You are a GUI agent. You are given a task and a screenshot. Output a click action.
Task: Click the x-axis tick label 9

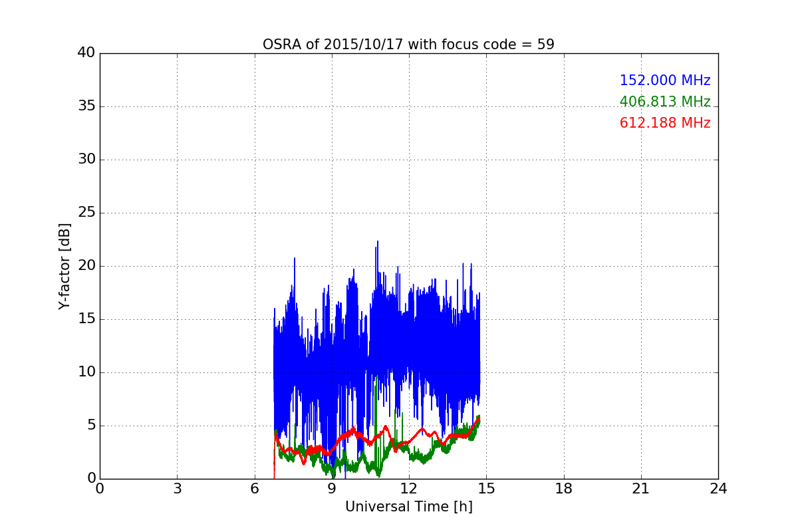coord(332,489)
